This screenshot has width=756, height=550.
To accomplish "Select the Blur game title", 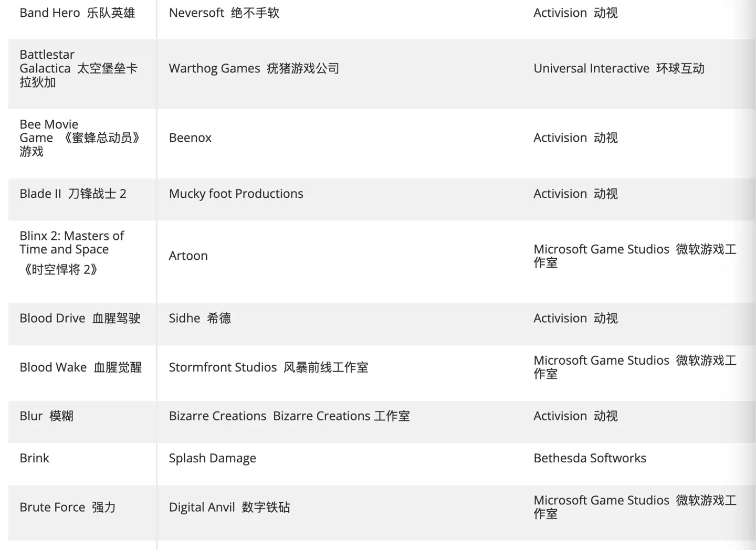I will [x=46, y=416].
